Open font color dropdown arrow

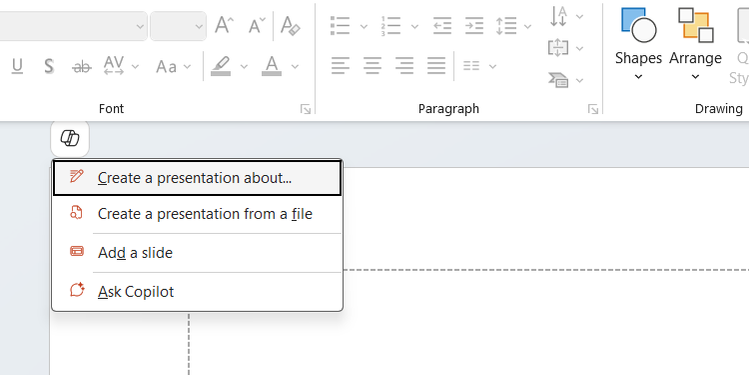click(295, 66)
